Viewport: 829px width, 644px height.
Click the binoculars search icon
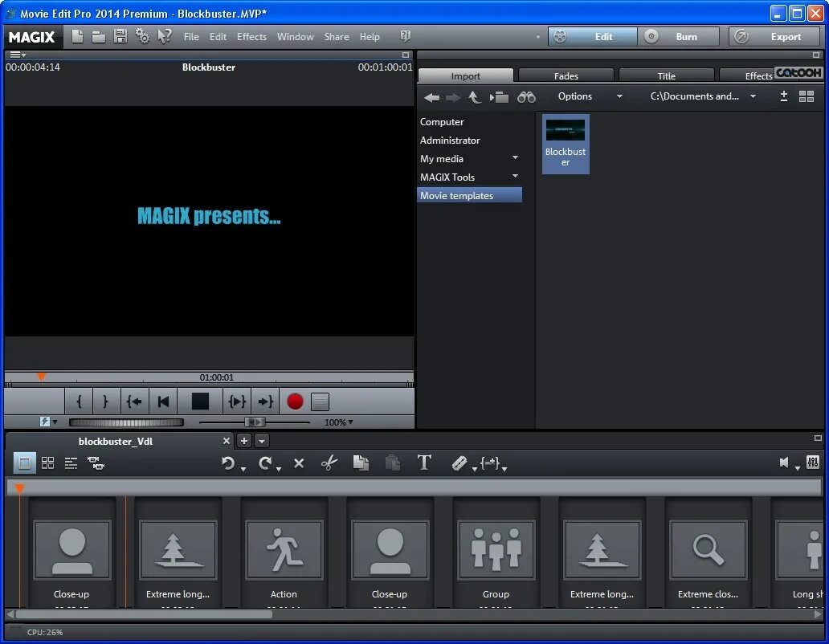[x=527, y=97]
